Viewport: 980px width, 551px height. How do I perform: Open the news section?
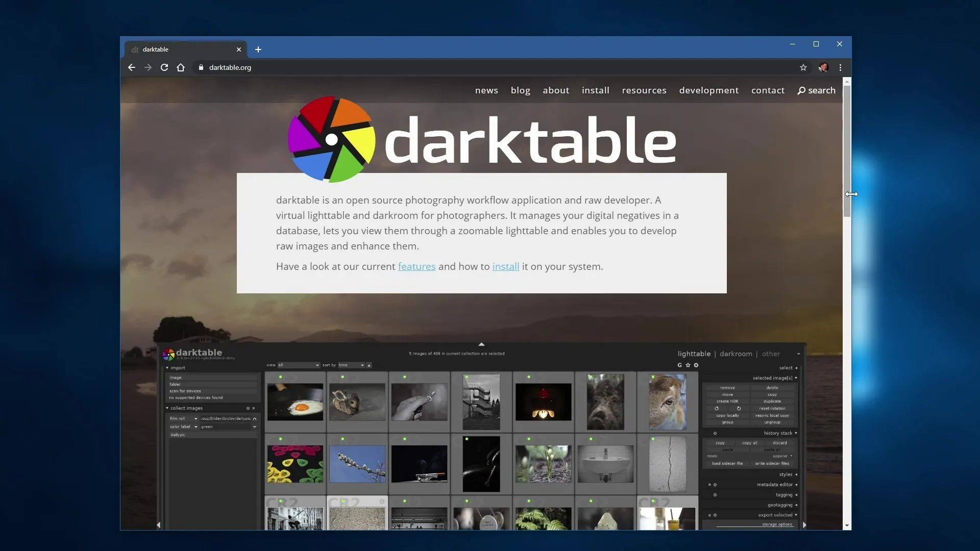tap(486, 90)
